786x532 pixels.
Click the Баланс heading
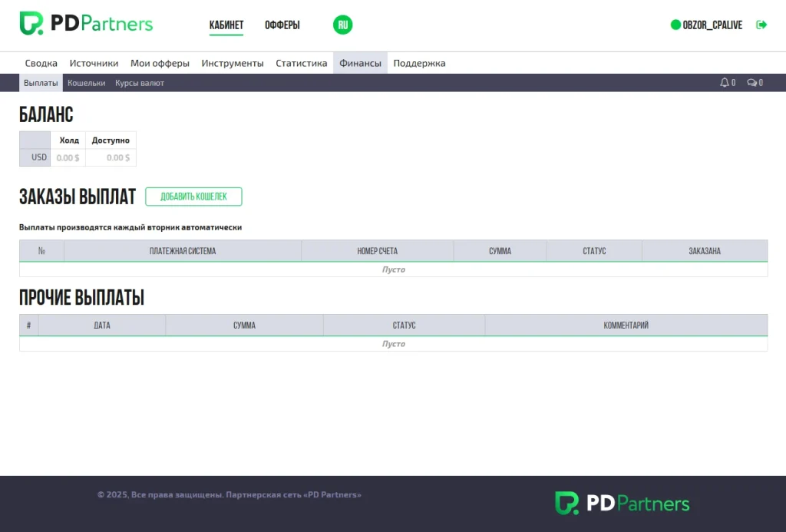pos(46,115)
